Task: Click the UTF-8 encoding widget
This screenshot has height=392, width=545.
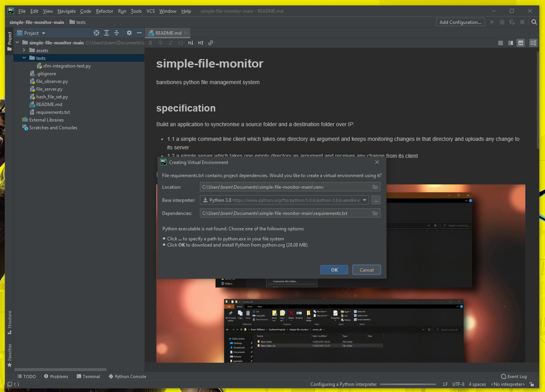Action: (x=458, y=384)
